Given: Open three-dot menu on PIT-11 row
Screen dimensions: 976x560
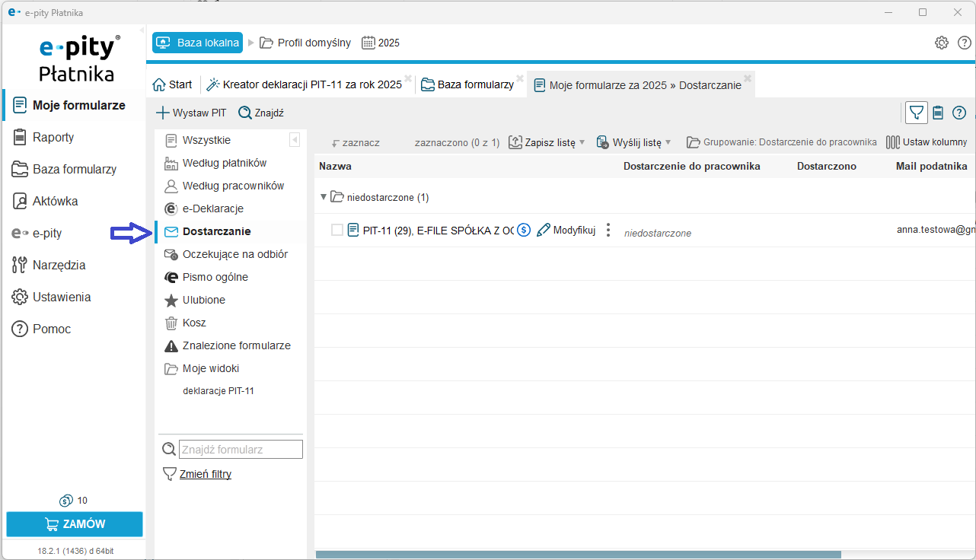Looking at the screenshot, I should coord(608,230).
